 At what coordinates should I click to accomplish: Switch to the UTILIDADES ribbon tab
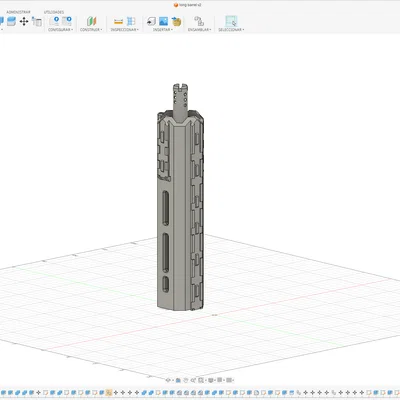coord(54,12)
